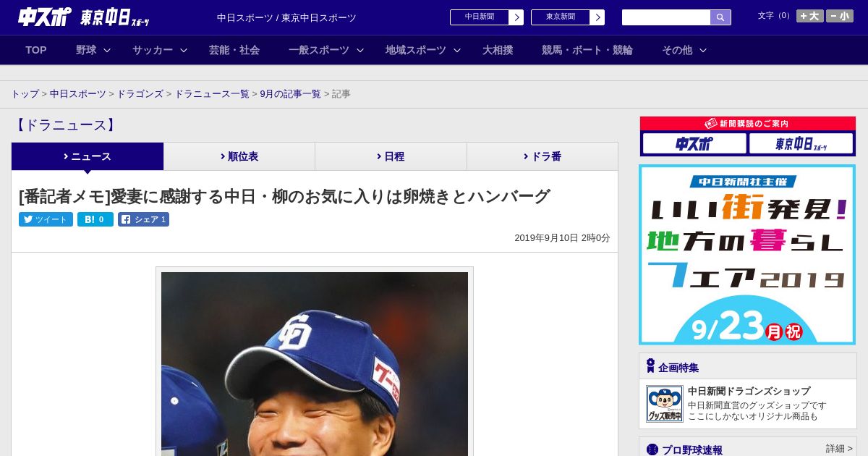Viewport: 868px width, 456px height.
Task: Click arrow next to 東京新聞 button
Action: 597,17
